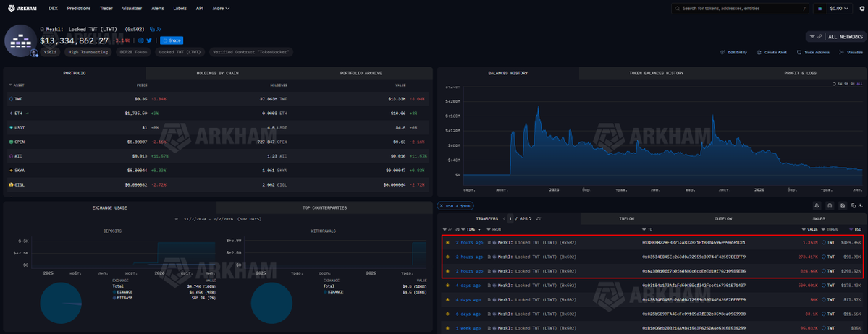The image size is (868, 334).
Task: Select the ALL chart time range
Action: [860, 84]
